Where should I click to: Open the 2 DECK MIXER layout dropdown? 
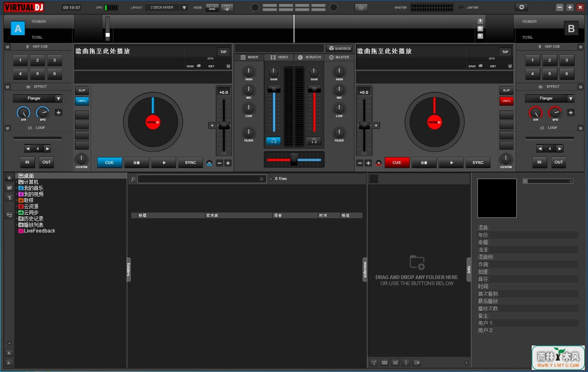pos(184,7)
